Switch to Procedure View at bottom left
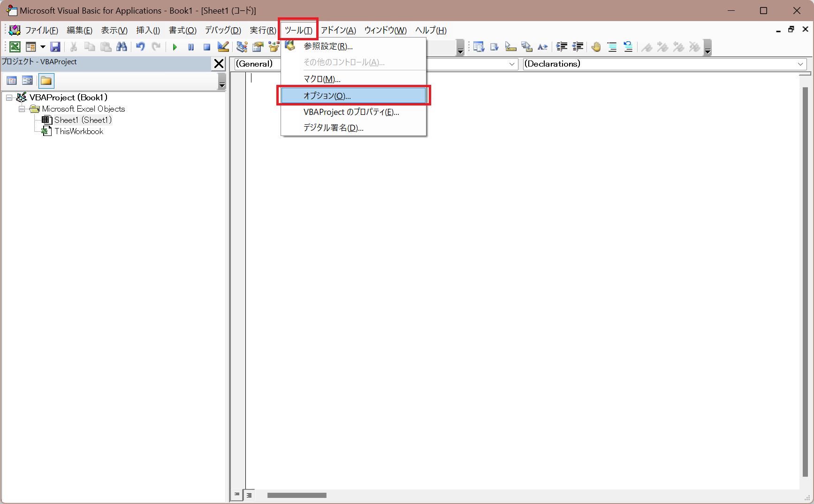The width and height of the screenshot is (814, 504). pyautogui.click(x=236, y=495)
